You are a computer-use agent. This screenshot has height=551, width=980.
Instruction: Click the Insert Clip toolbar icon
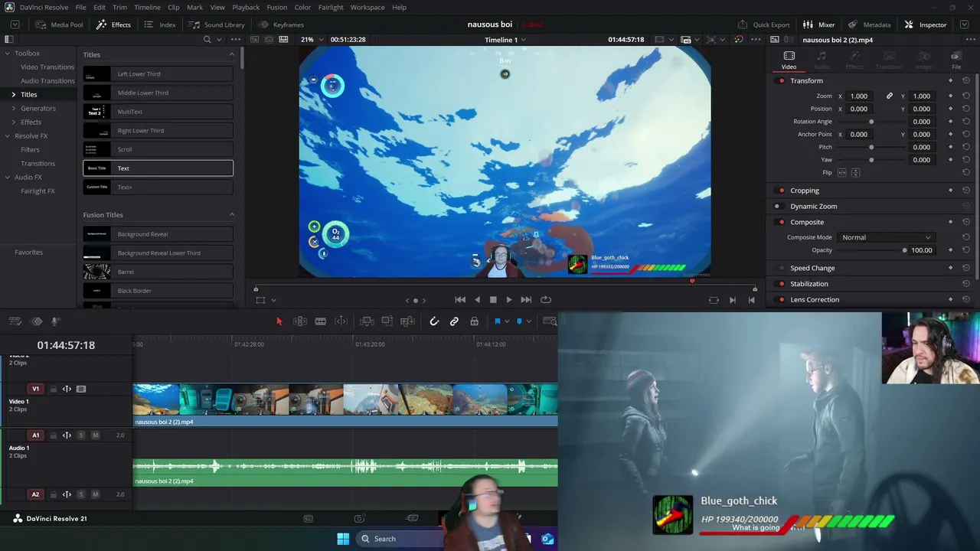(367, 321)
